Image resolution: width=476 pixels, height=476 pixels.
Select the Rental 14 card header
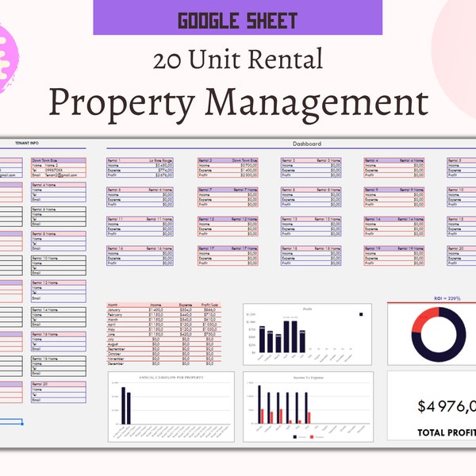click(394, 219)
